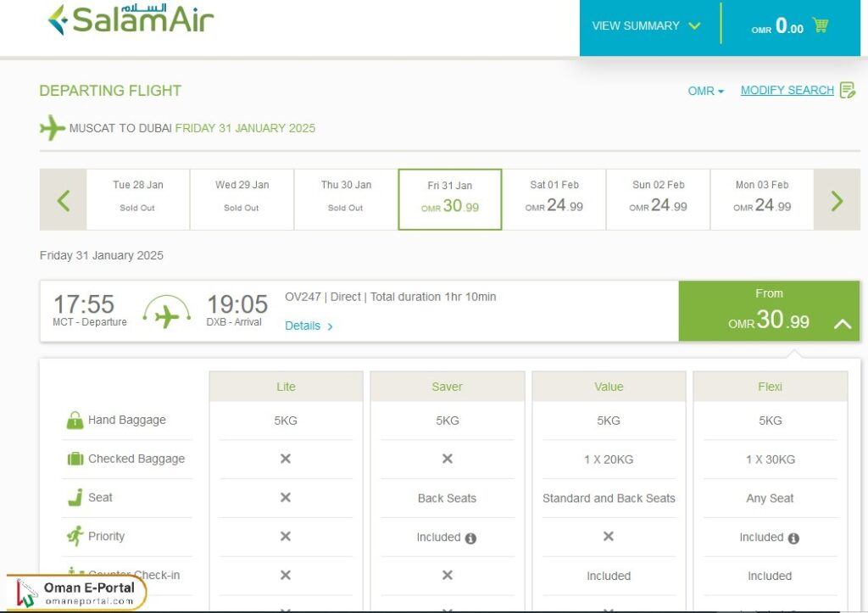Open the flight Details link

pyautogui.click(x=303, y=325)
